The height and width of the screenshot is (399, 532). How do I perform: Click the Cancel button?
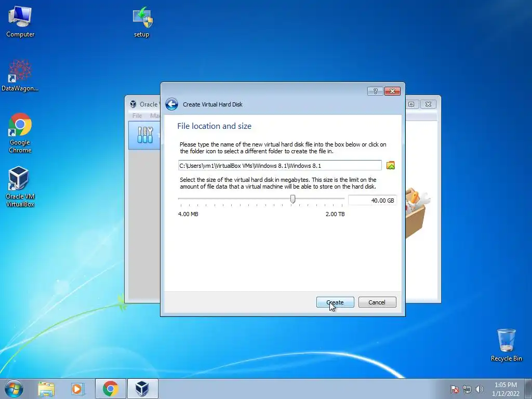tap(377, 302)
